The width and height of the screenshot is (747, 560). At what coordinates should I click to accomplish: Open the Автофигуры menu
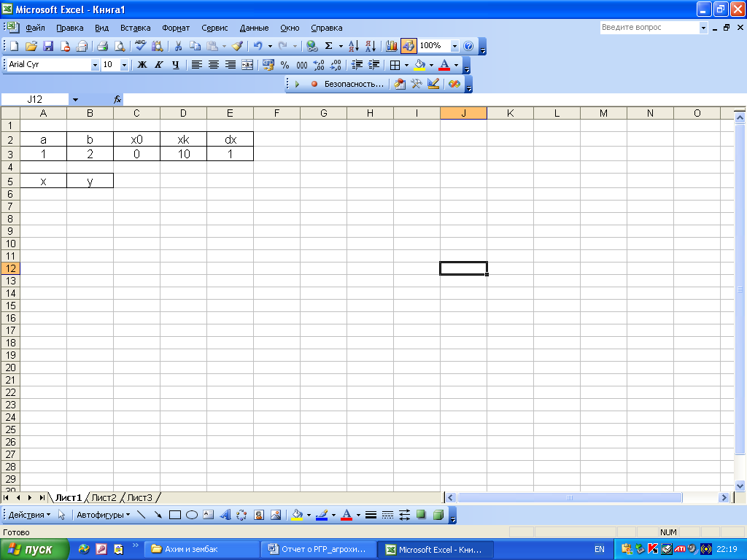click(x=104, y=515)
